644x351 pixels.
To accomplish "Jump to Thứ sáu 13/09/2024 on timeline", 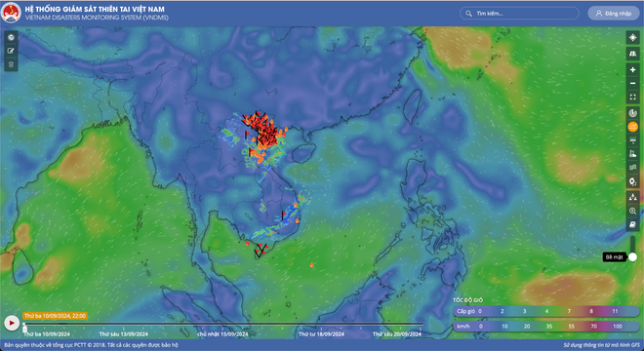I will (123, 334).
